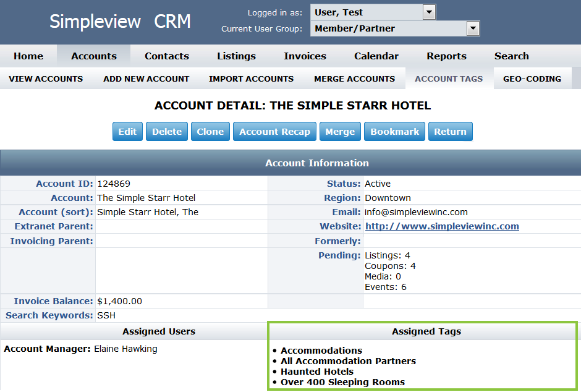Click the Delete button

[x=167, y=132]
